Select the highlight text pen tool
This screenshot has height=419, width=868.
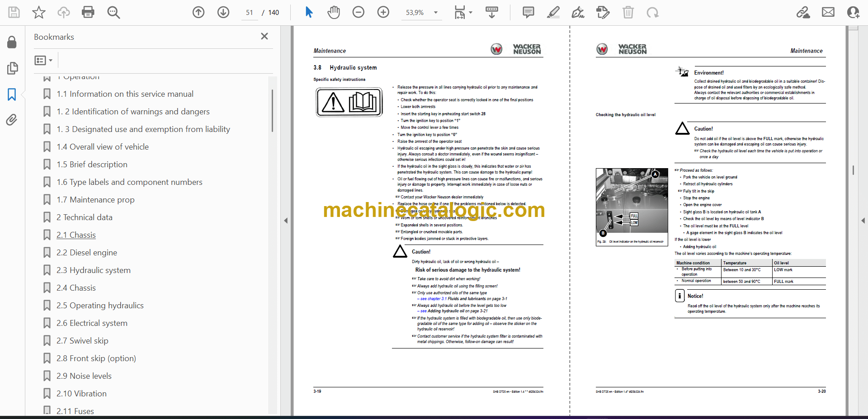553,12
